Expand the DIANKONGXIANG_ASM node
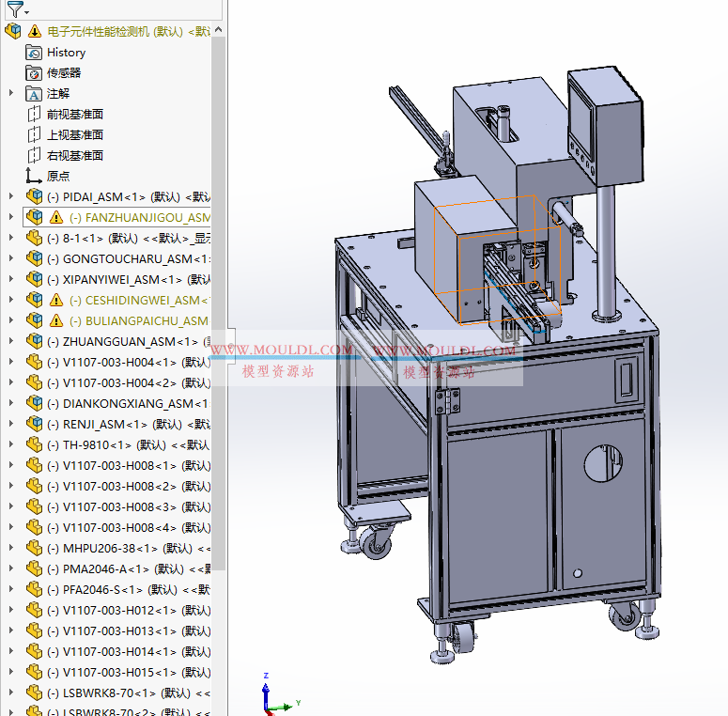 (11, 403)
